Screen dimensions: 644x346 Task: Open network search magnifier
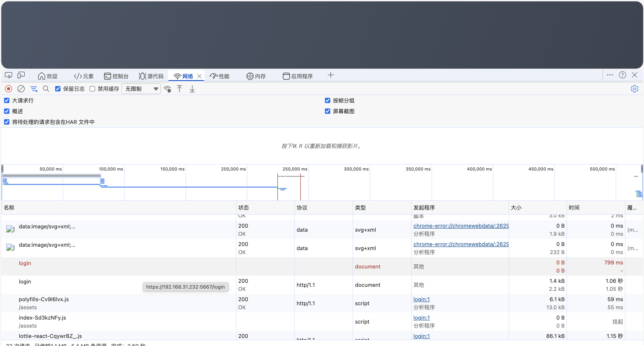tap(46, 89)
